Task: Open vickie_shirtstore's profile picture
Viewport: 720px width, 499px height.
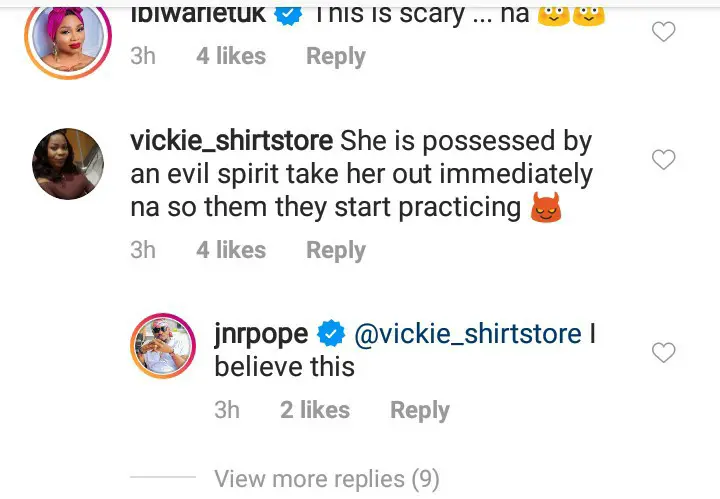Action: [x=68, y=164]
